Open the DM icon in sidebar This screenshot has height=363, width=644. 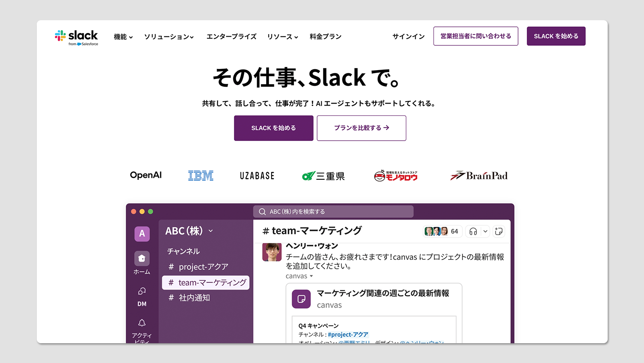[x=142, y=291]
